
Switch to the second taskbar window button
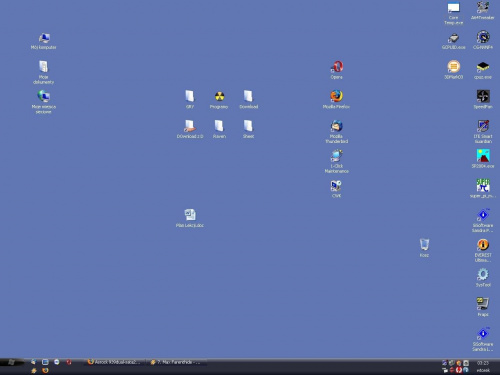pos(177,362)
